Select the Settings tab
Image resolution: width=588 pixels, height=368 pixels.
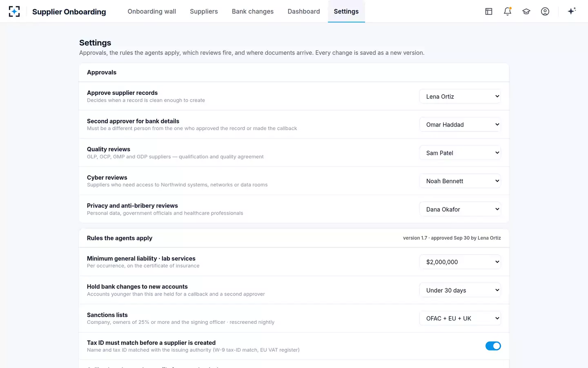tap(346, 11)
